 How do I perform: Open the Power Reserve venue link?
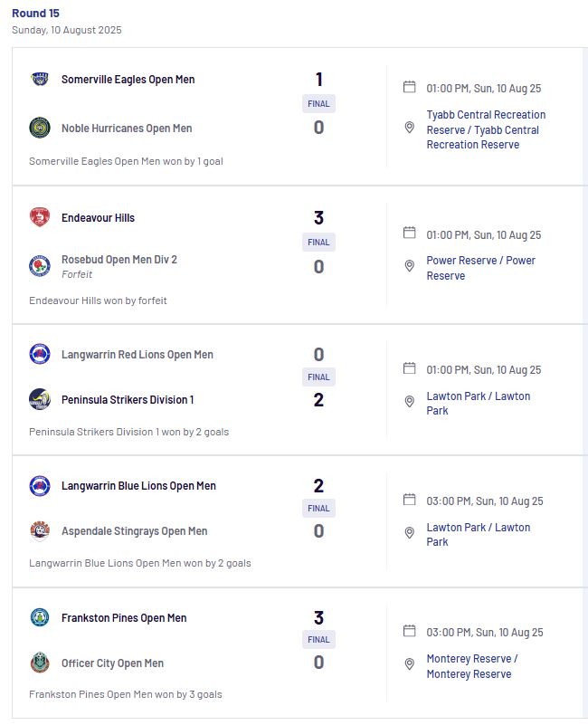pyautogui.click(x=480, y=268)
